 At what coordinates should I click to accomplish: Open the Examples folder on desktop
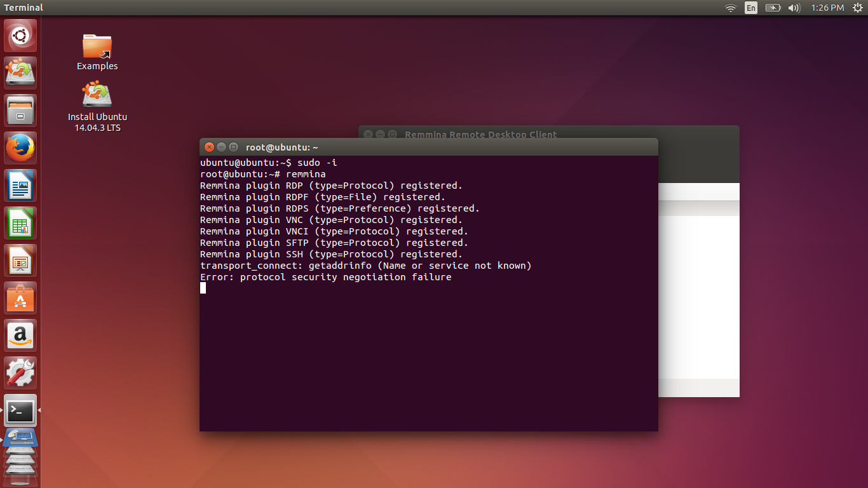tap(97, 52)
